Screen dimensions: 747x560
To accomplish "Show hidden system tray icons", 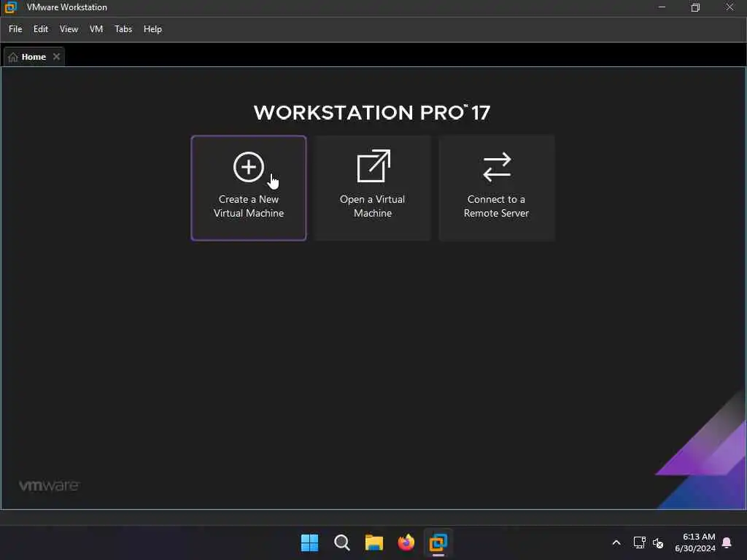I will tap(616, 542).
